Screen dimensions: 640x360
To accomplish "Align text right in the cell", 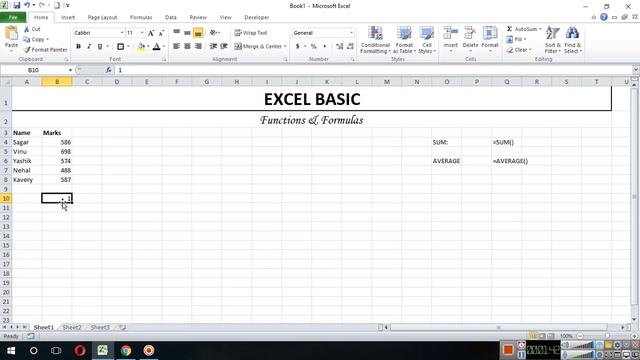I will coord(198,47).
